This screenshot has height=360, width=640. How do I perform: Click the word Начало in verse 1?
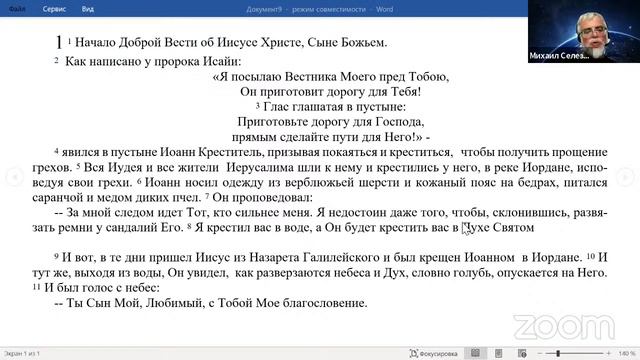coord(95,42)
